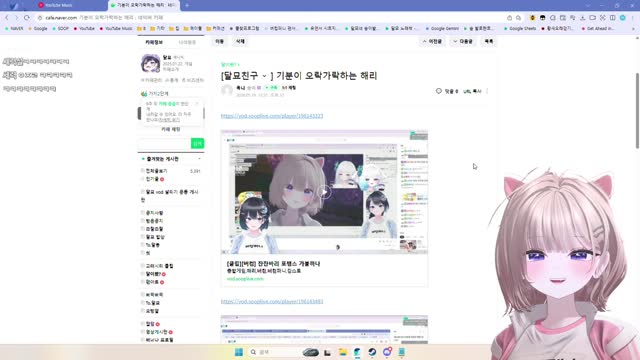Play the embedded video thumbnail preview
640x360 pixels.
tap(324, 192)
